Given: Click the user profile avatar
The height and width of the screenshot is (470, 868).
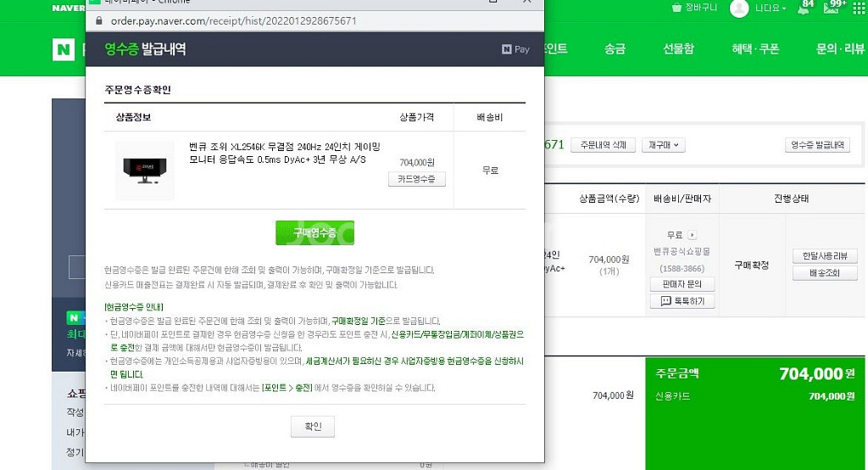Looking at the screenshot, I should coord(739,8).
